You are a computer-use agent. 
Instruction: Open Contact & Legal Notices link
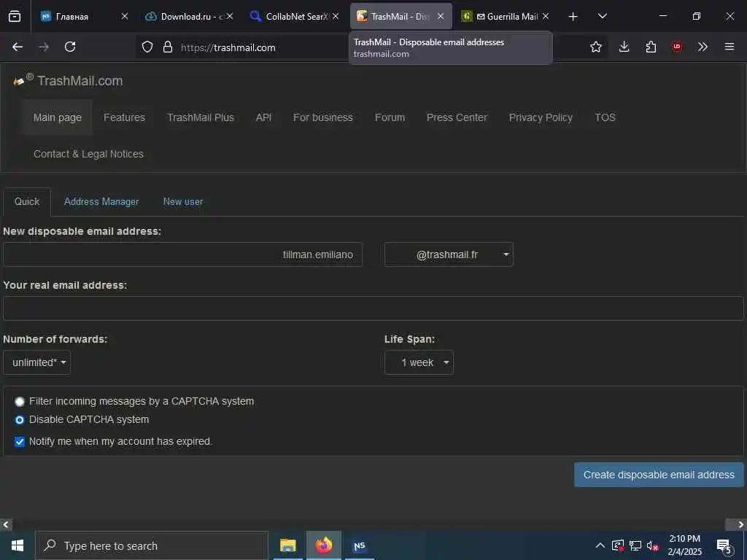click(x=88, y=155)
